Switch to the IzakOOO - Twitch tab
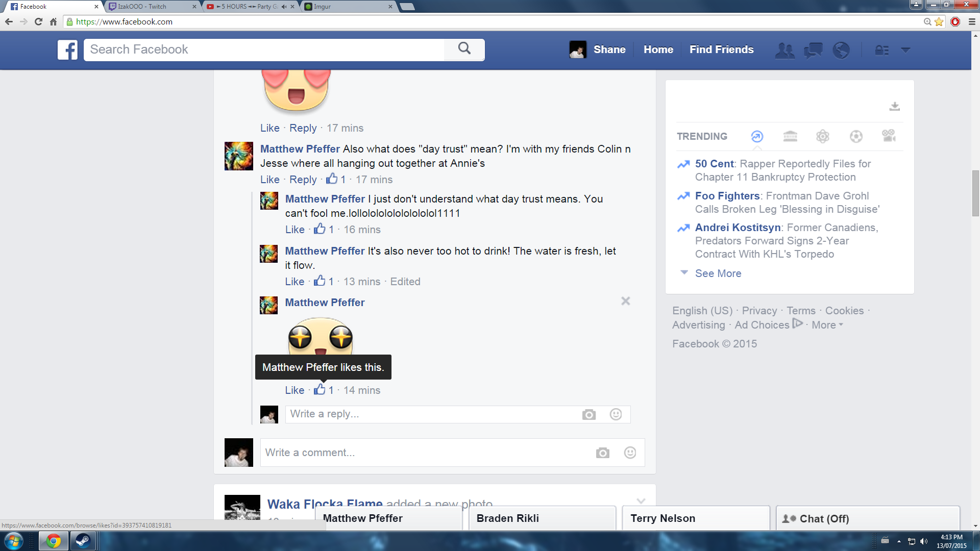980x551 pixels. (x=151, y=7)
